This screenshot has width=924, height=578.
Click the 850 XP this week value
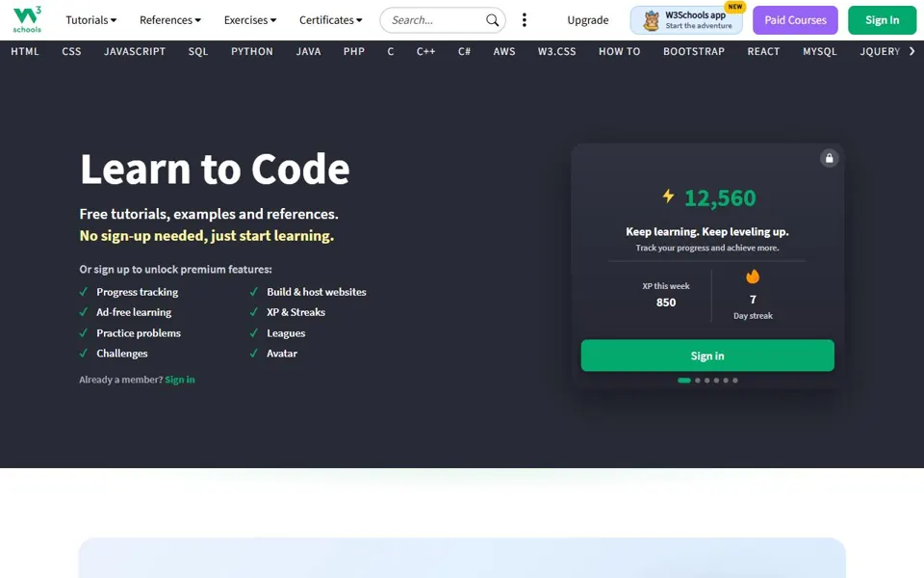tap(666, 302)
